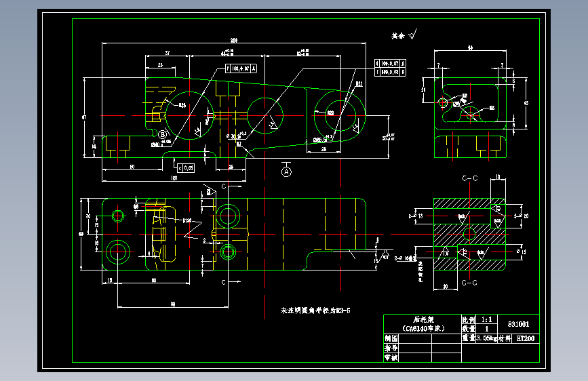Select the '重量' label in title block
This screenshot has width=588, height=381.
(469, 338)
